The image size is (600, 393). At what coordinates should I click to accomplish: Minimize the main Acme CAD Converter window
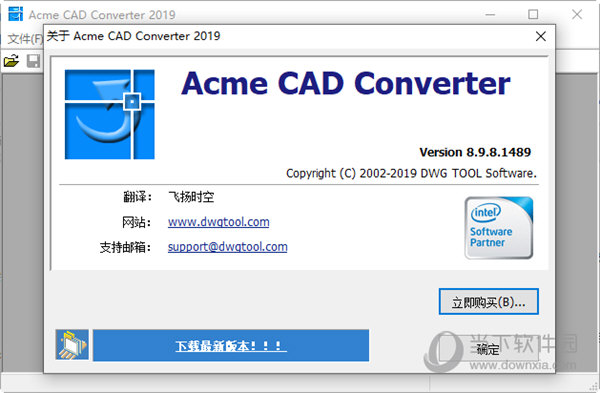pyautogui.click(x=490, y=15)
